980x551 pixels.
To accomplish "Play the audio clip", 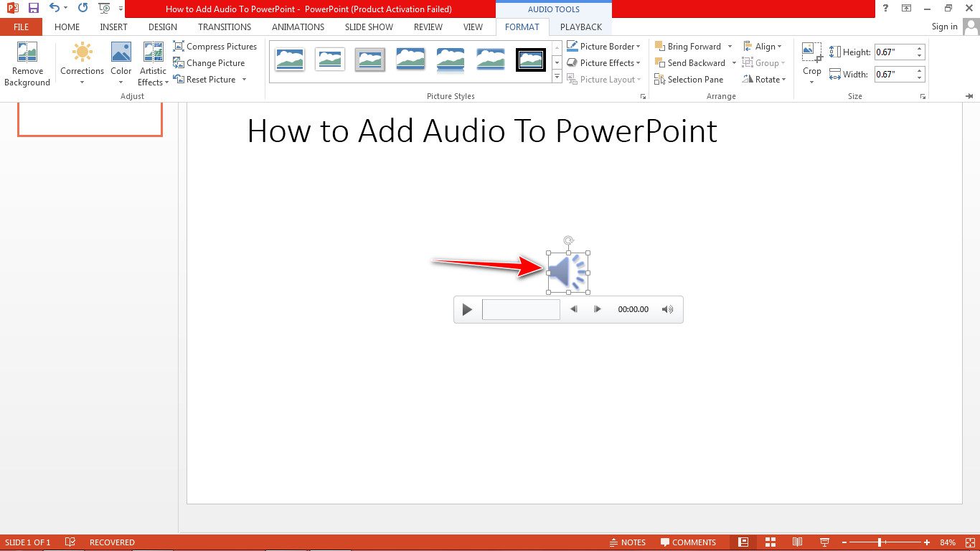I will point(467,310).
